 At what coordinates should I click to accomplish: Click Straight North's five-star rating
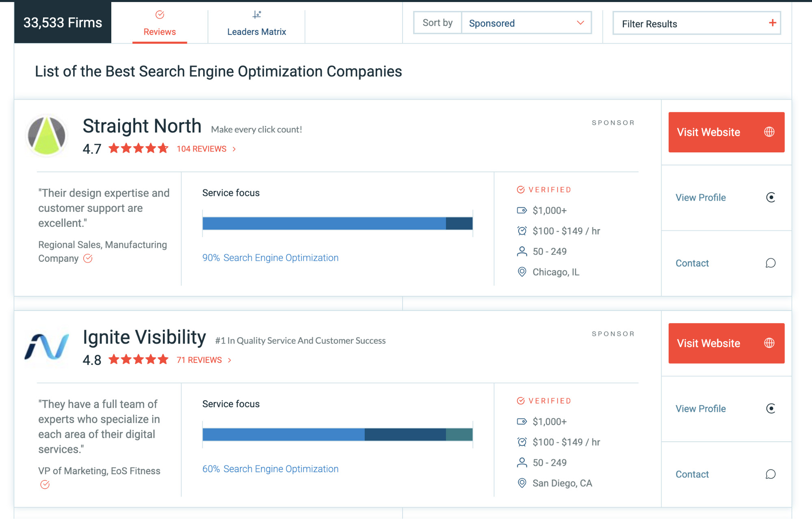click(x=138, y=148)
